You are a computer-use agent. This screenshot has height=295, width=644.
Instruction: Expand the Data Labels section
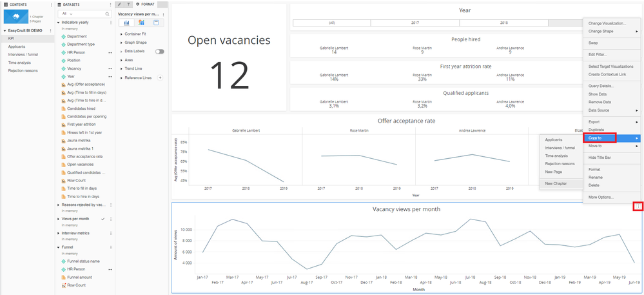[122, 52]
